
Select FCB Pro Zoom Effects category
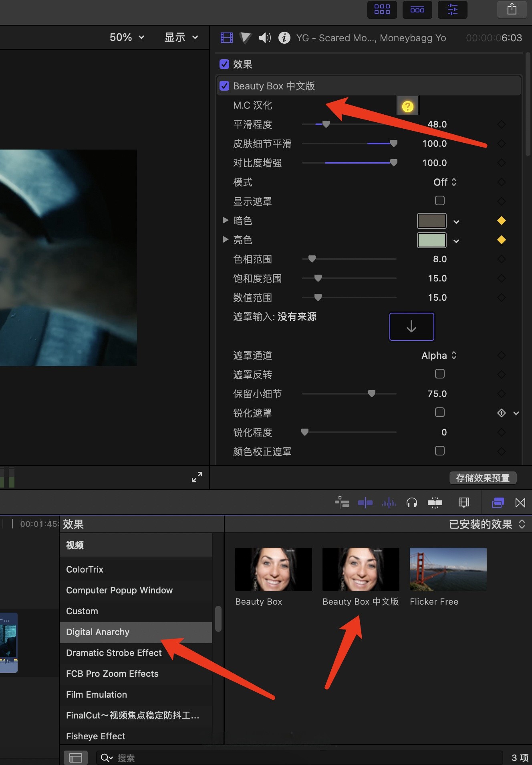[x=136, y=674]
